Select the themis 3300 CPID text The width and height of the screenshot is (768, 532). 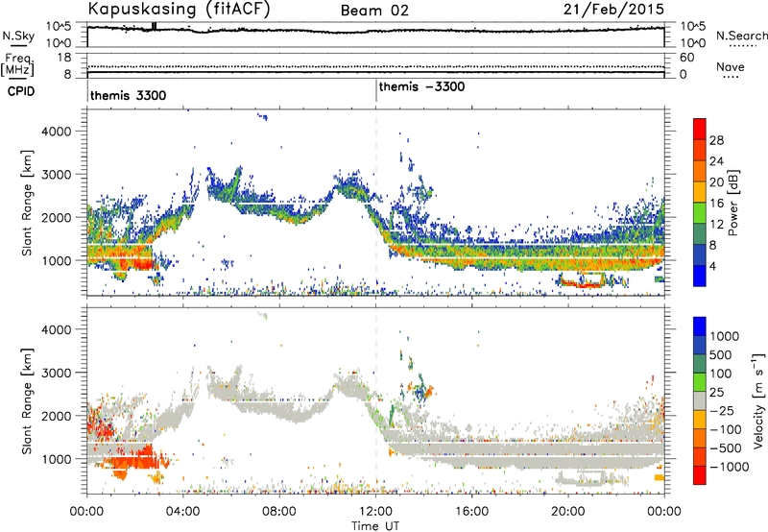[x=129, y=95]
